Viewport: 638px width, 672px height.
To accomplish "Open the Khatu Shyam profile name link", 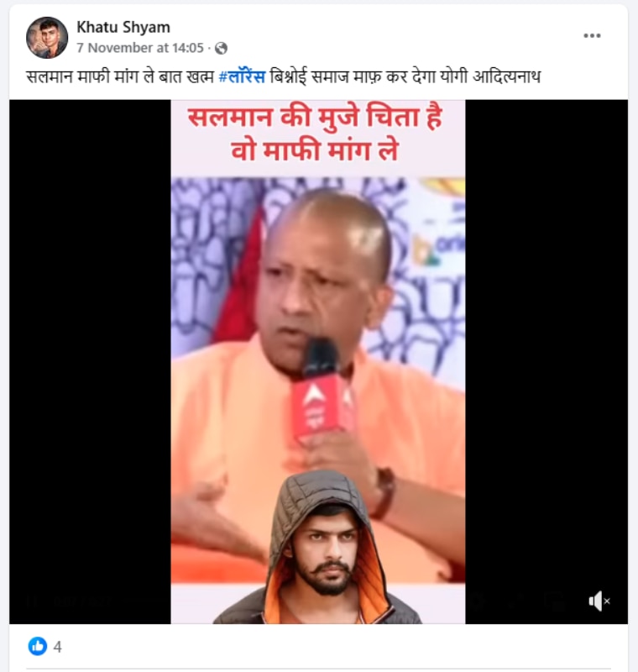I will 123,27.
